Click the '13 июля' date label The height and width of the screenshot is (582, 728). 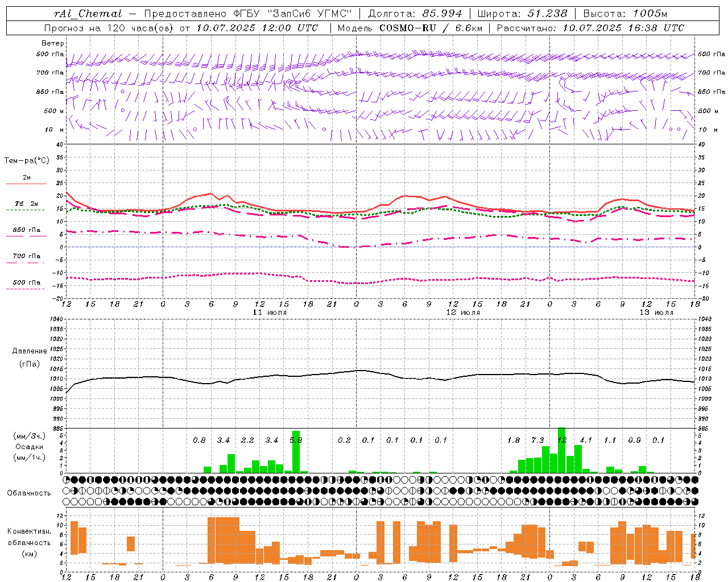(657, 313)
